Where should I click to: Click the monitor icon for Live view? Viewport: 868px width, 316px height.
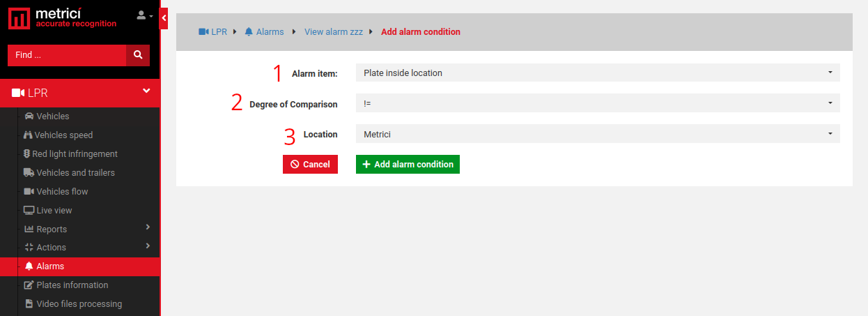click(29, 210)
